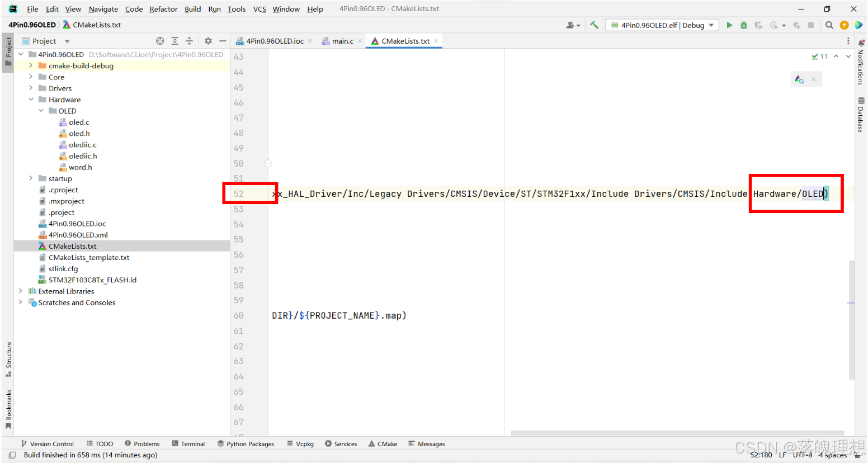Open the Build menu
868x463 pixels.
[192, 9]
